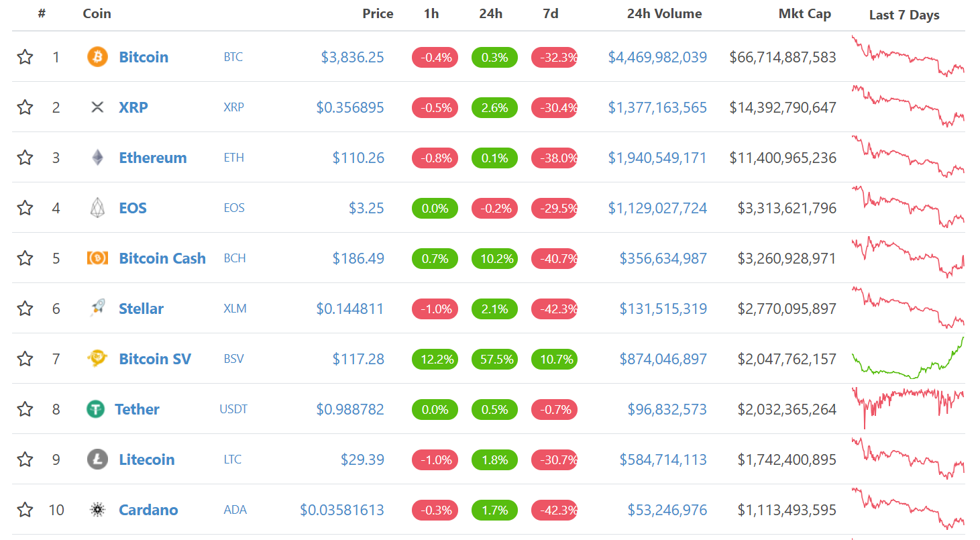Click the XRP logo icon
Image resolution: width=980 pixels, height=540 pixels.
(x=97, y=107)
